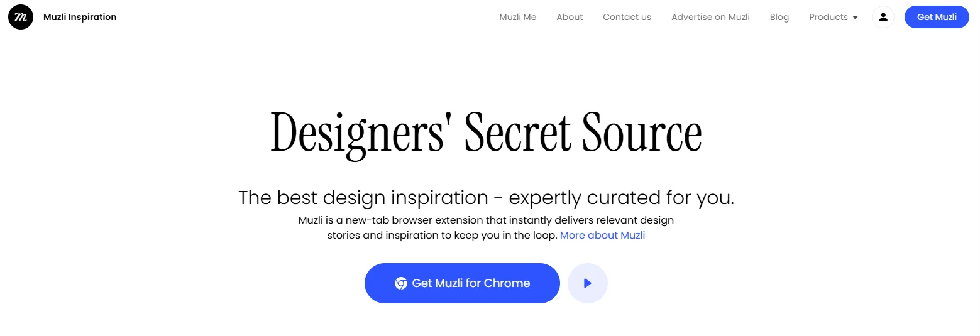Play the Muzli intro video
Screen dimensions: 980x336
click(588, 283)
